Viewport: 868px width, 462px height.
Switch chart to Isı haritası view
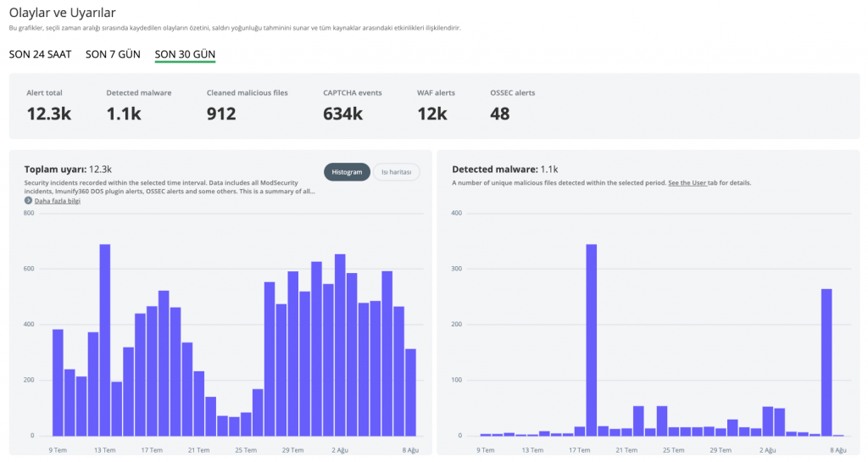(x=397, y=172)
